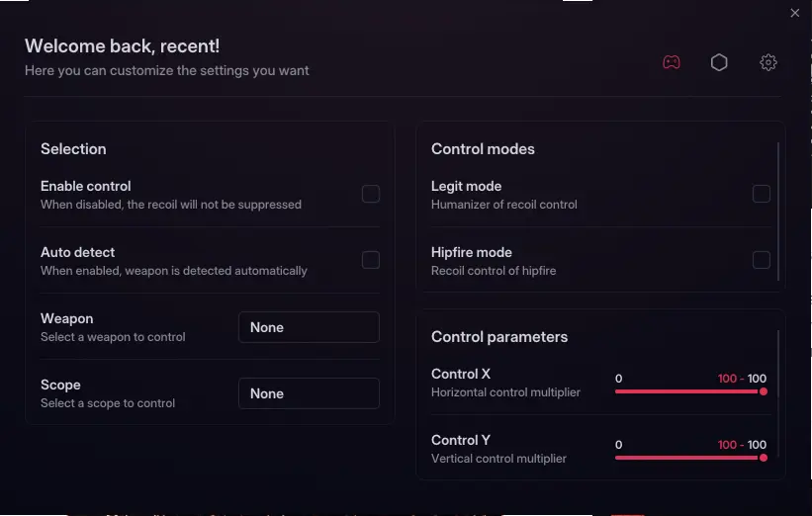Open the hexagon icon tab
Viewport: 812px width, 516px height.
[719, 62]
